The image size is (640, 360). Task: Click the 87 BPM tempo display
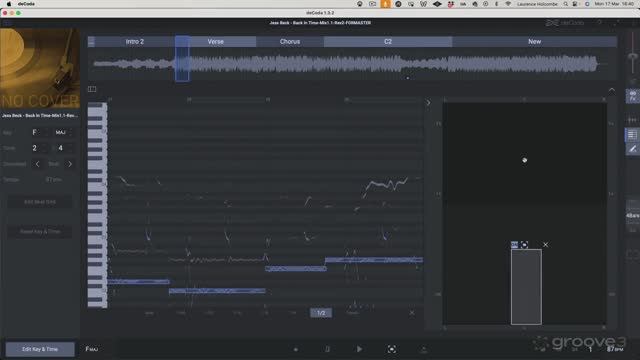pyautogui.click(x=614, y=349)
